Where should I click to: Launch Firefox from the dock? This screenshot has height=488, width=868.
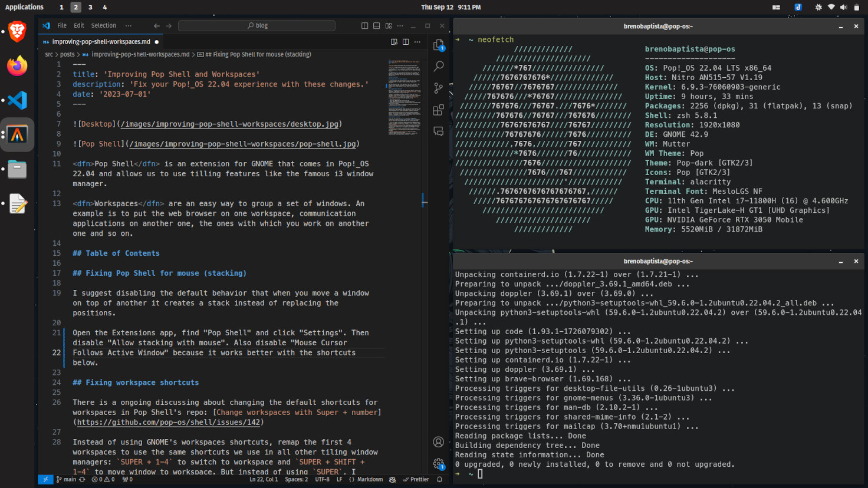[x=17, y=66]
